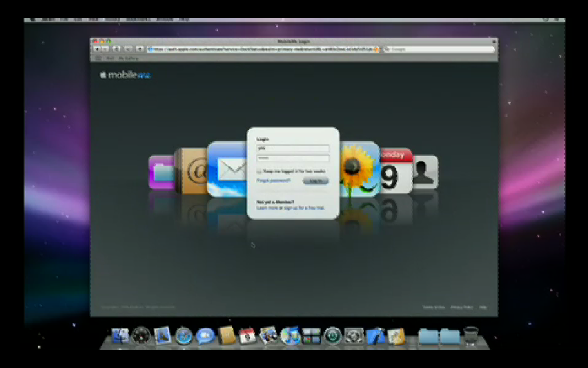
Task: Click the login password field
Action: [293, 158]
